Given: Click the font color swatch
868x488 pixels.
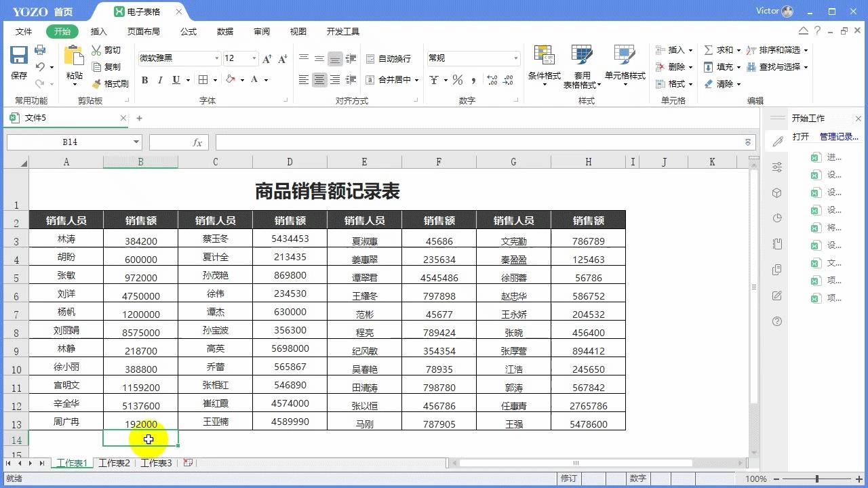Looking at the screenshot, I should pos(254,80).
